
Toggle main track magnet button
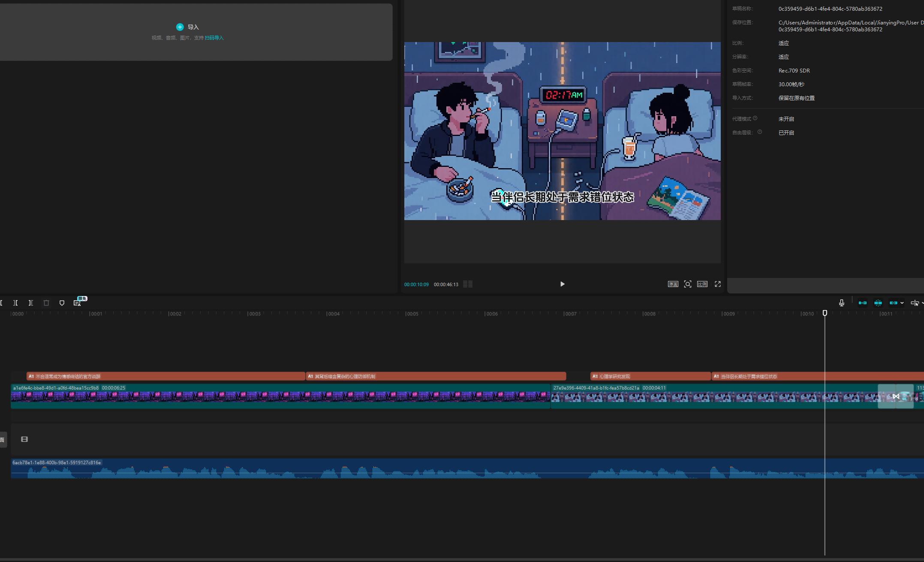pos(862,303)
